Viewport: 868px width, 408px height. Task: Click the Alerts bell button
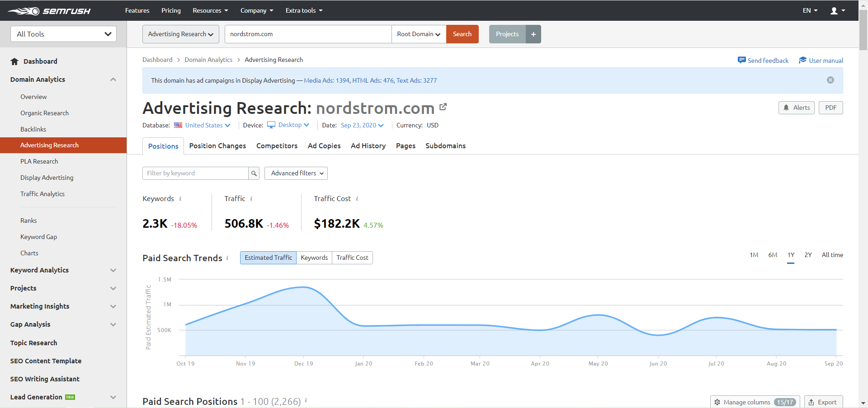coord(796,108)
